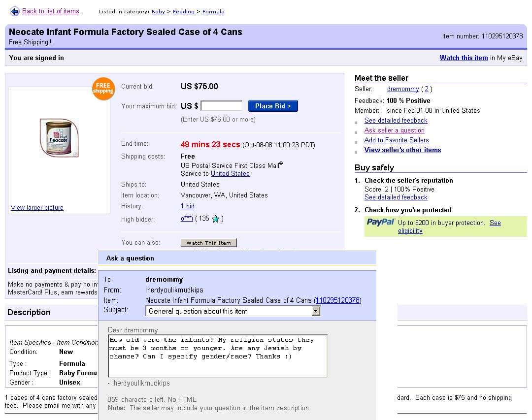Click the high bidder's teal star icon
The width and height of the screenshot is (532, 420).
point(215,219)
